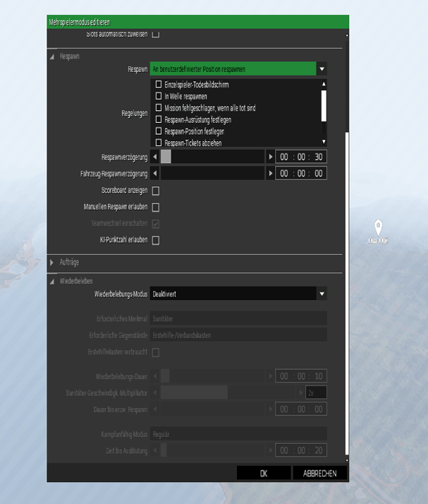This screenshot has height=504, width=428.
Task: Collapse the Wiederbeleben section
Action: tap(52, 281)
